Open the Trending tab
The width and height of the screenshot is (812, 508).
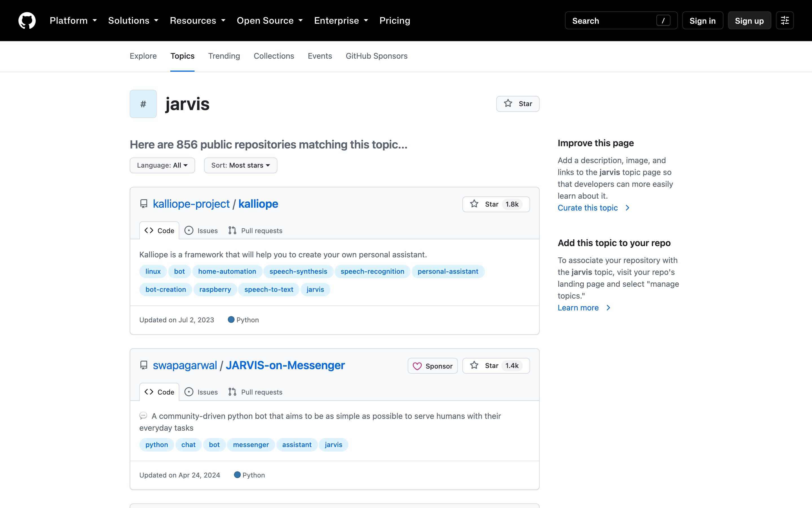click(x=224, y=56)
